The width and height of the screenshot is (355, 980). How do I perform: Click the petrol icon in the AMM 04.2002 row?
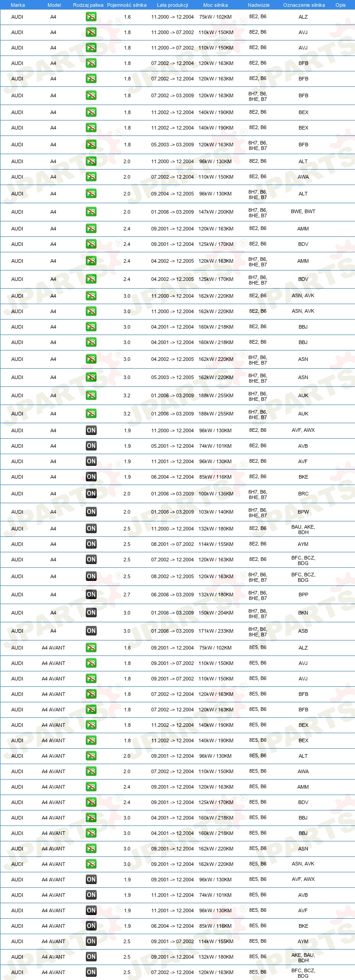[91, 261]
